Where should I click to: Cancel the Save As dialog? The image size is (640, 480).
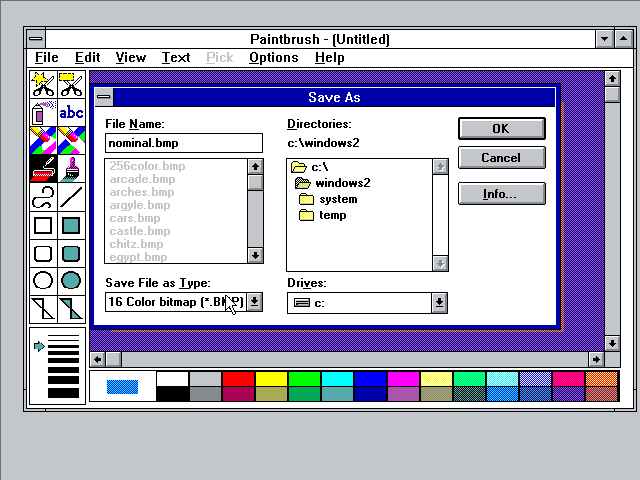502,158
